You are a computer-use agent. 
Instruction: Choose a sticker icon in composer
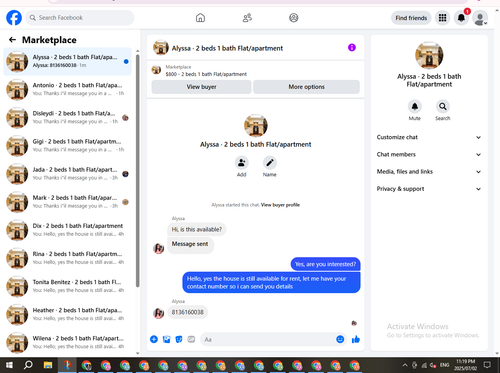pos(179,339)
